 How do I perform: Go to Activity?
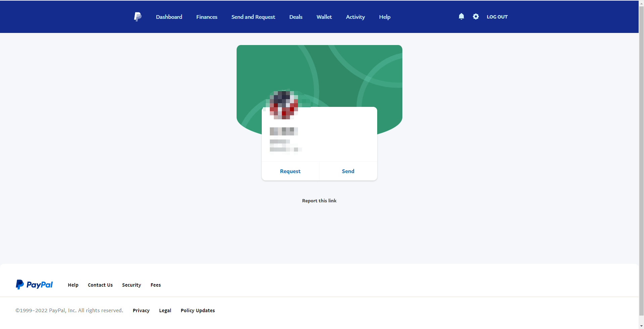(355, 17)
